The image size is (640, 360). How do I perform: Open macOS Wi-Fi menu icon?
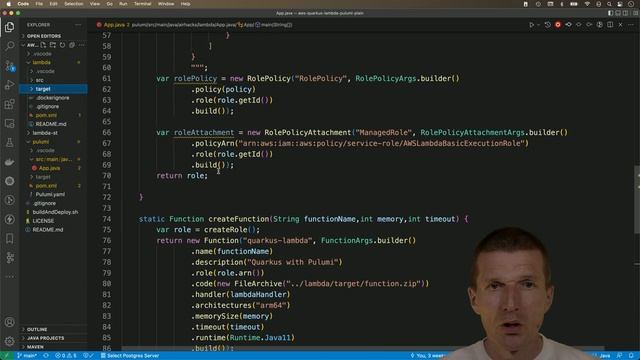point(587,4)
